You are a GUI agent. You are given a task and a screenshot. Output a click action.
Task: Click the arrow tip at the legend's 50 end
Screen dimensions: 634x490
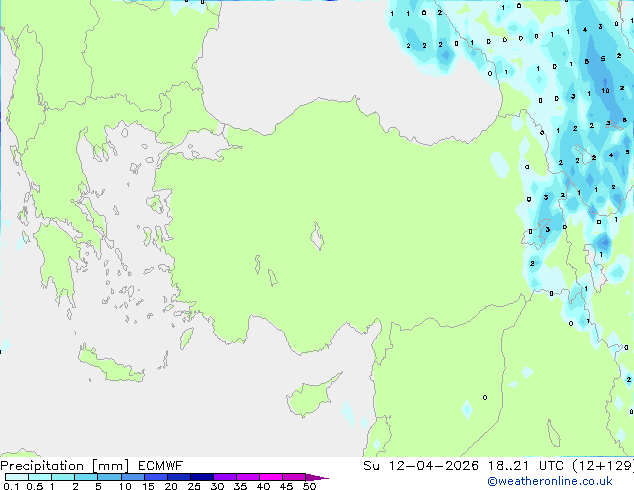point(317,477)
